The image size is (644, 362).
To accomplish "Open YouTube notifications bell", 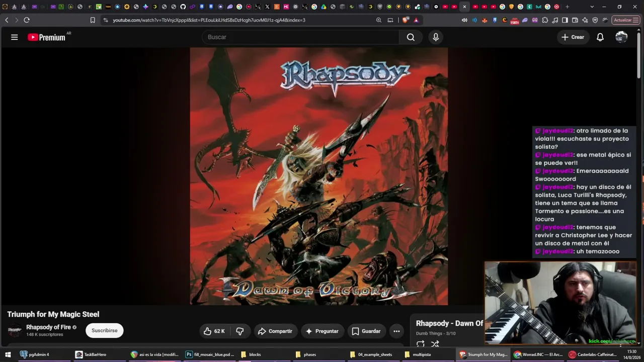I will pyautogui.click(x=600, y=37).
